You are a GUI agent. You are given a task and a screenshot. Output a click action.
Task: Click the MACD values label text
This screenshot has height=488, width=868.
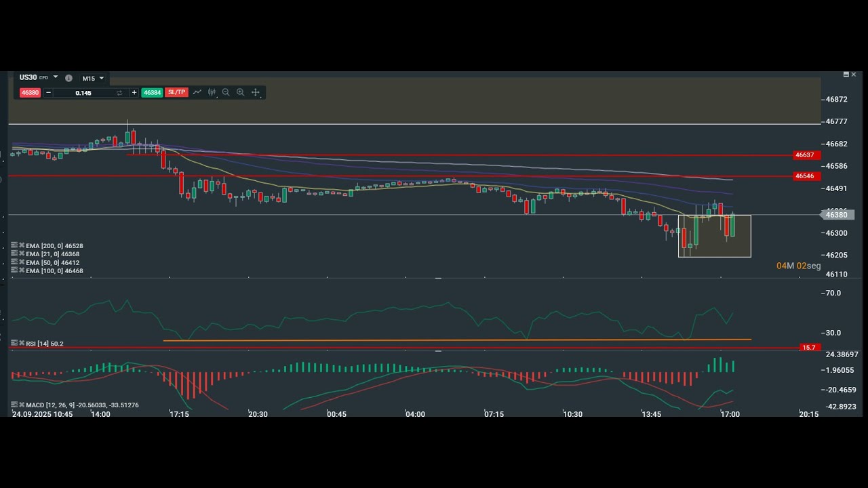(x=82, y=405)
